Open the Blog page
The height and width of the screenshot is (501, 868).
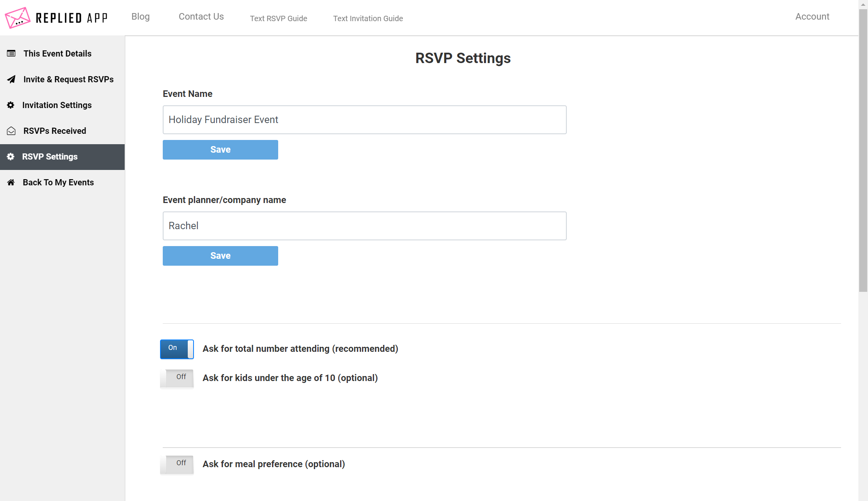(x=140, y=17)
